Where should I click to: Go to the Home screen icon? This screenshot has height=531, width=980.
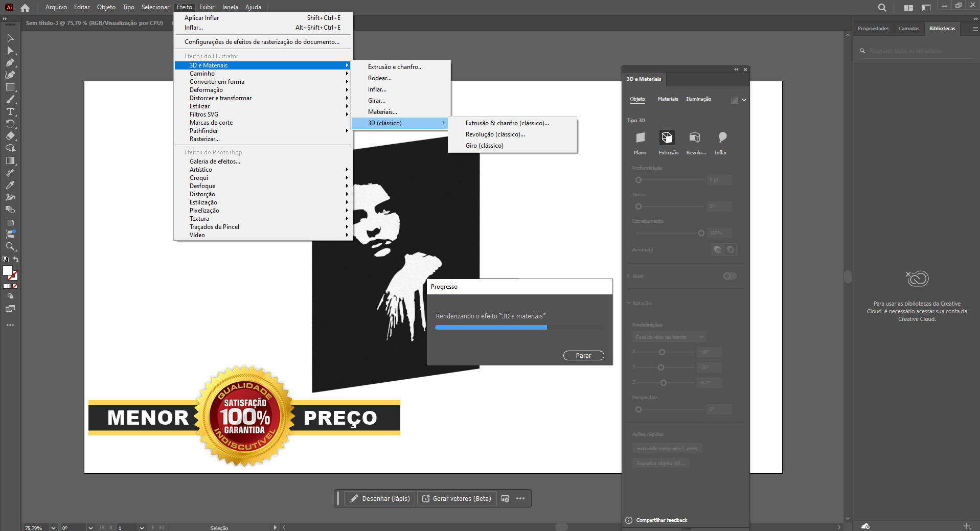click(x=25, y=8)
